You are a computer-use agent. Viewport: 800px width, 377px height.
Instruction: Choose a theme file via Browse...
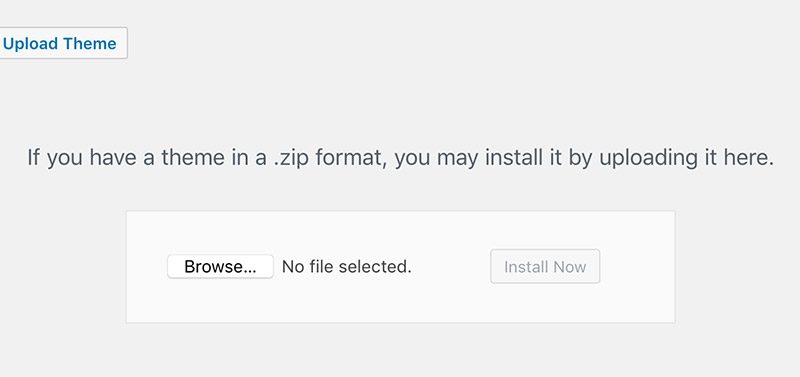(220, 267)
